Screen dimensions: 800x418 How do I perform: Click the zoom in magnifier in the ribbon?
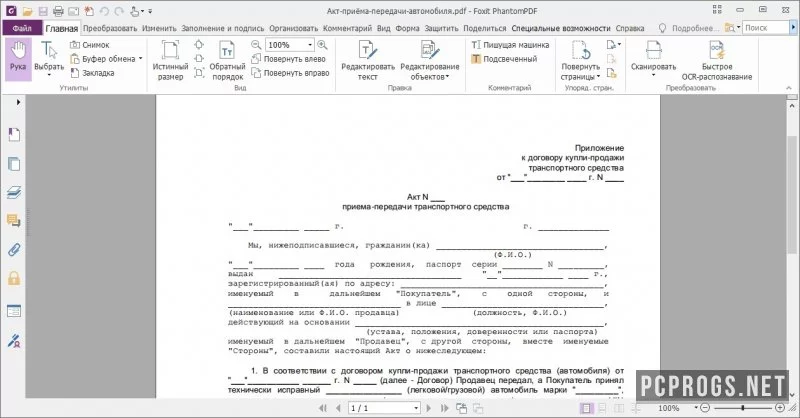tap(322, 45)
